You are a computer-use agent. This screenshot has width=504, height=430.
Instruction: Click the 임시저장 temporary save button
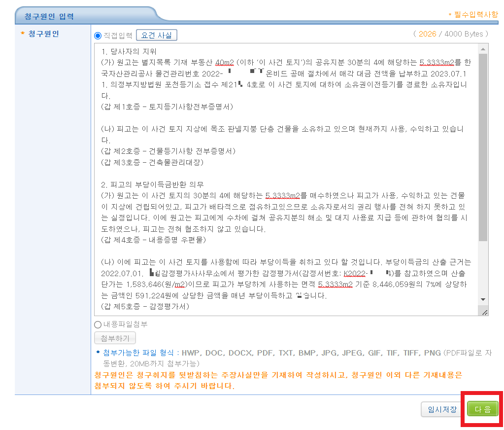(x=442, y=409)
